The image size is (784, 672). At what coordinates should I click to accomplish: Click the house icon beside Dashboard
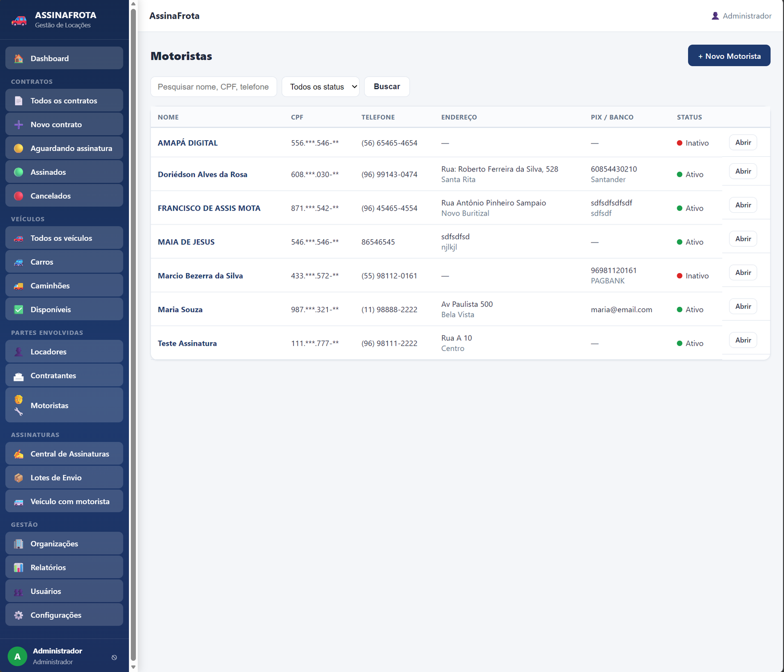pos(19,58)
